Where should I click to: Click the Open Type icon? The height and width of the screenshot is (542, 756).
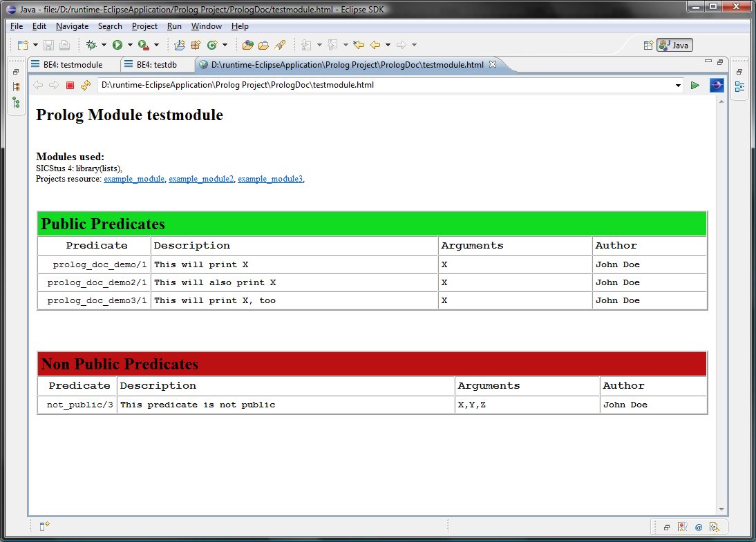point(248,45)
